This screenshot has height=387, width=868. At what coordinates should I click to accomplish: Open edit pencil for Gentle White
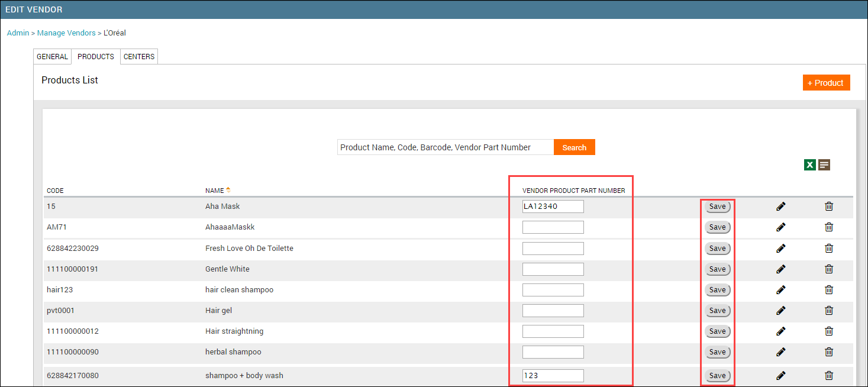coord(780,269)
